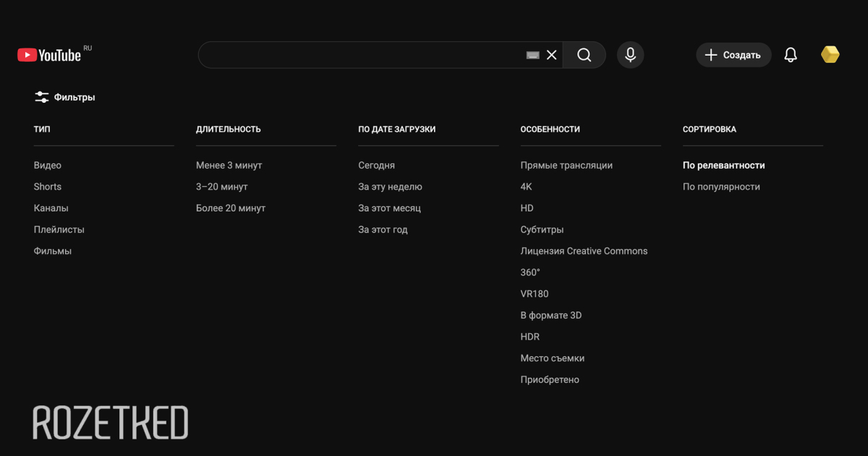Click inside the search input field
The width and height of the screenshot is (868, 456).
(x=362, y=55)
